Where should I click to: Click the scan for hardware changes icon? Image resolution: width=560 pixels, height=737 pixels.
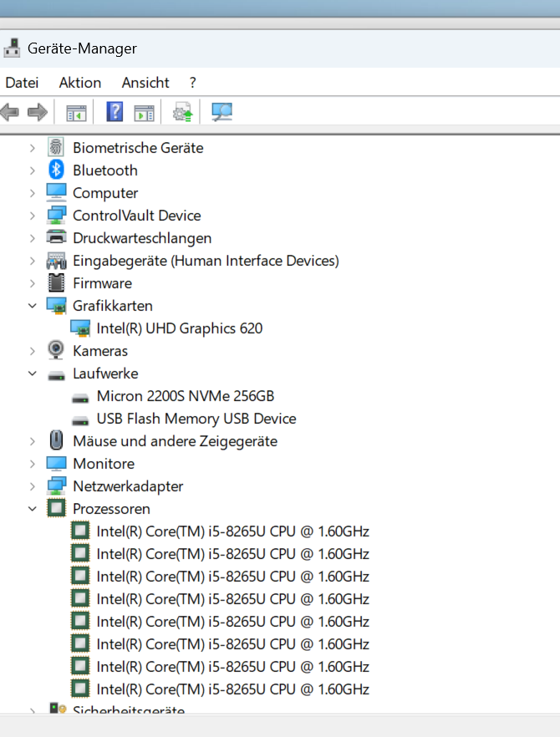tap(222, 112)
